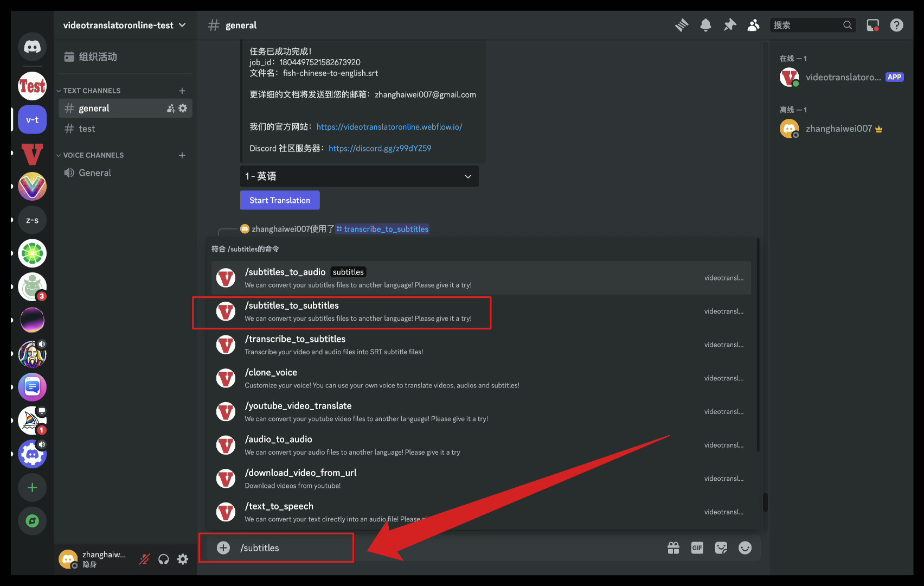Open own user panel zhanghaiw...

pyautogui.click(x=93, y=559)
